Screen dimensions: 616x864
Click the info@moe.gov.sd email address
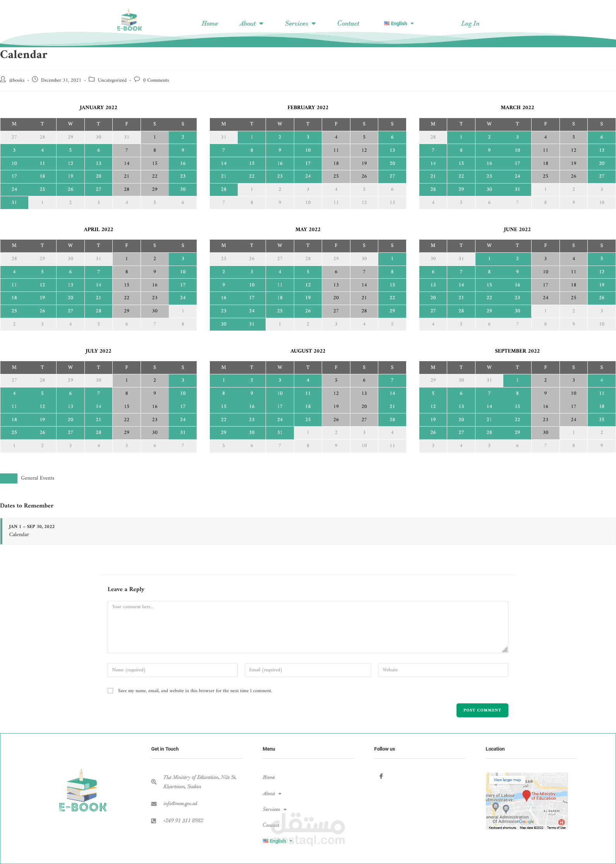[180, 804]
